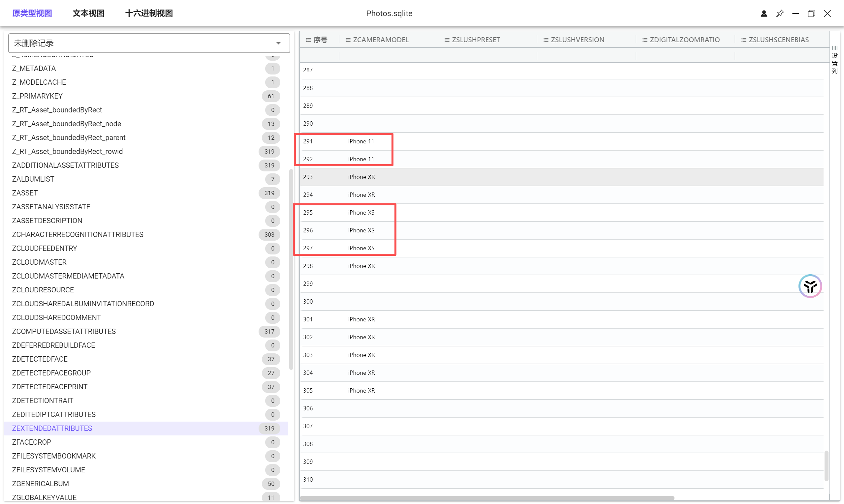Select row 293 with iPhone XR

click(361, 177)
